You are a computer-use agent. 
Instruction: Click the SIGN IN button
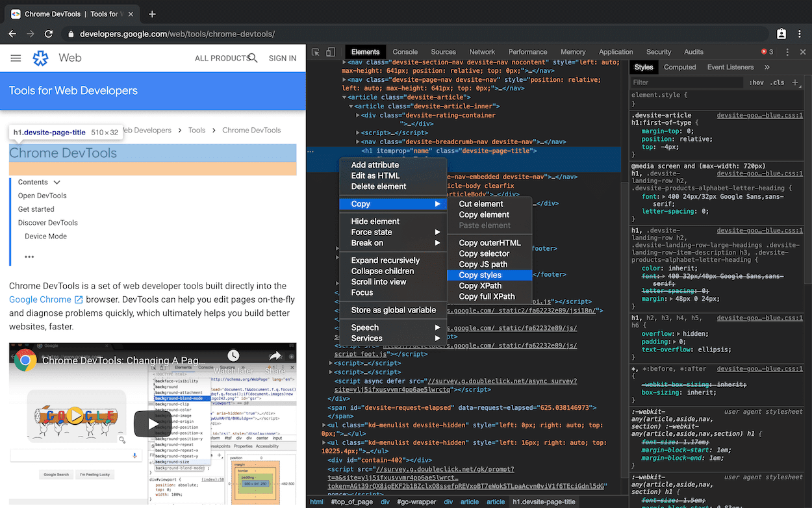[x=282, y=58]
